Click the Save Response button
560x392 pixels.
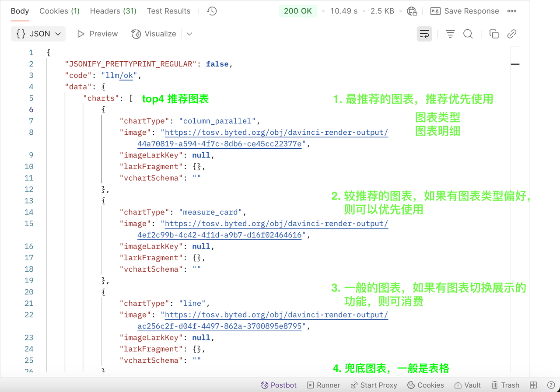(465, 11)
